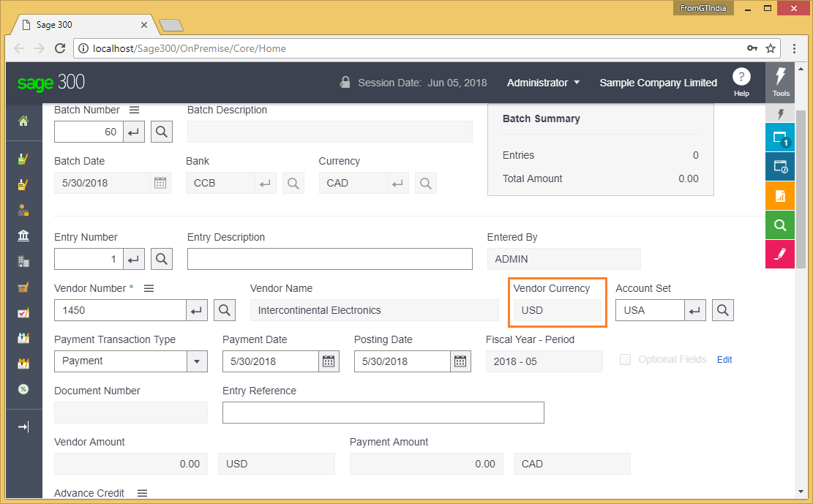Expand sidebar with arrow icon

pos(23,426)
